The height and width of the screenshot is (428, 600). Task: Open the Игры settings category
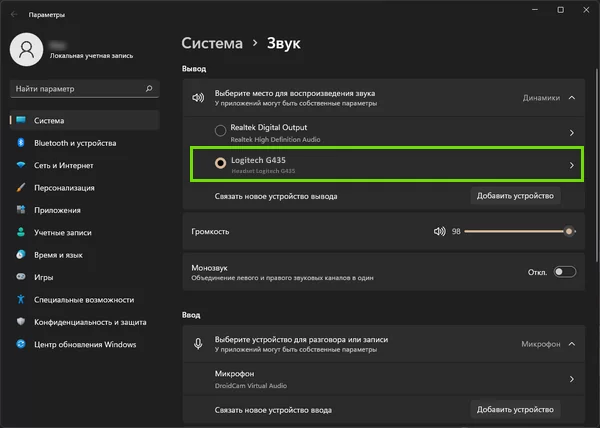[x=44, y=277]
